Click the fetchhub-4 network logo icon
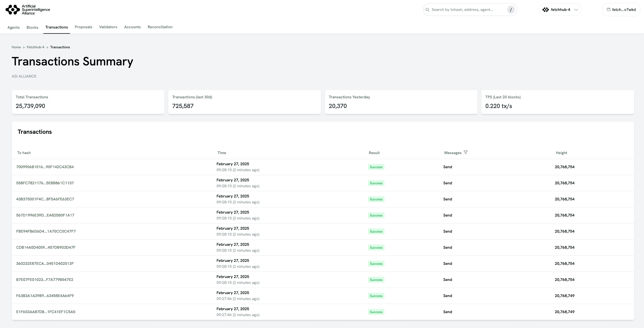This screenshot has width=644, height=328. click(546, 10)
